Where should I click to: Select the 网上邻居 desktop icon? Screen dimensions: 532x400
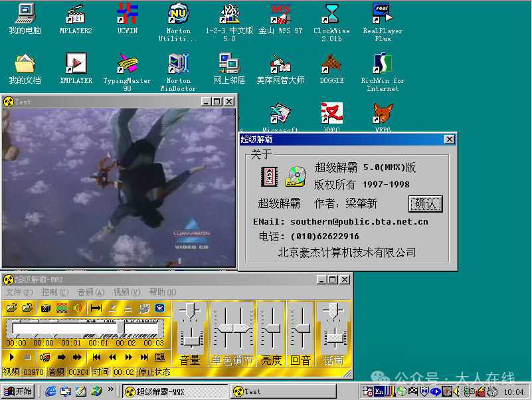click(x=229, y=69)
